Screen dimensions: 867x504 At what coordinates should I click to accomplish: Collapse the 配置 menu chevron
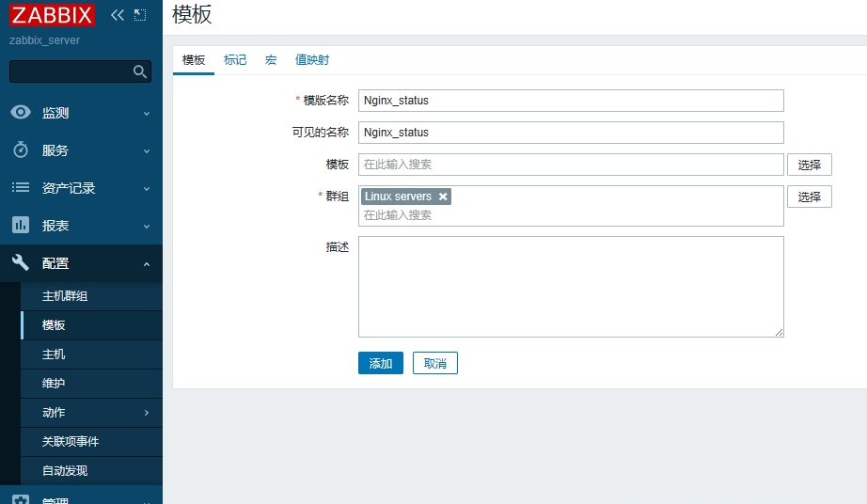coord(147,264)
